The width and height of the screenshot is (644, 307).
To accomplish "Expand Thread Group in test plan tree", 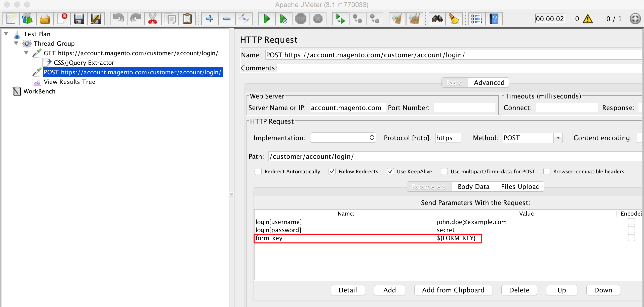I will pyautogui.click(x=17, y=43).
